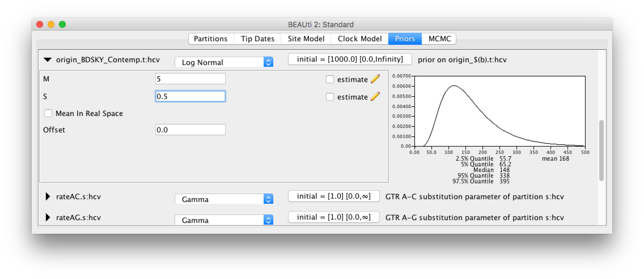The height and width of the screenshot is (279, 644).
Task: Click the rateAC.s:hcv label
Action: 79,197
